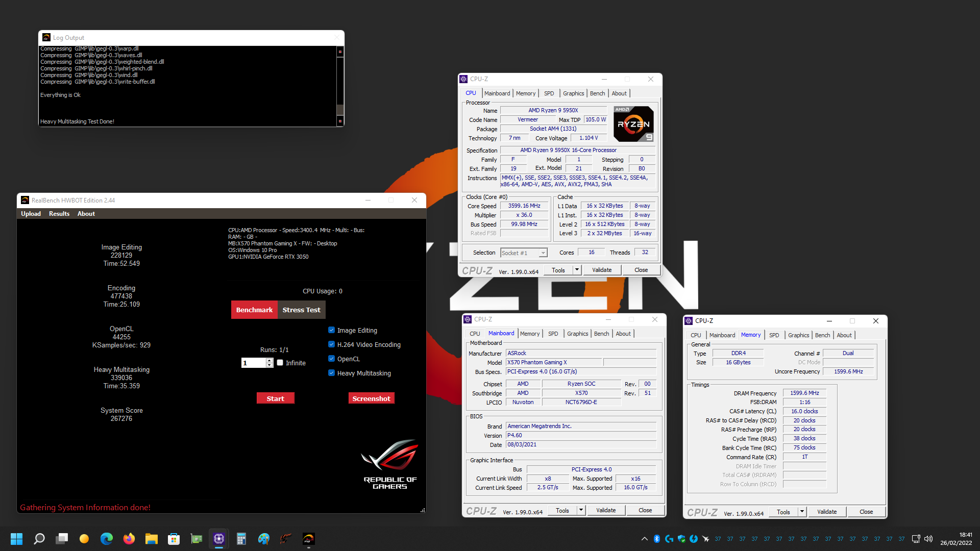The image size is (980, 551).
Task: Open Tools dropdown arrow in Memory window
Action: coord(802,512)
